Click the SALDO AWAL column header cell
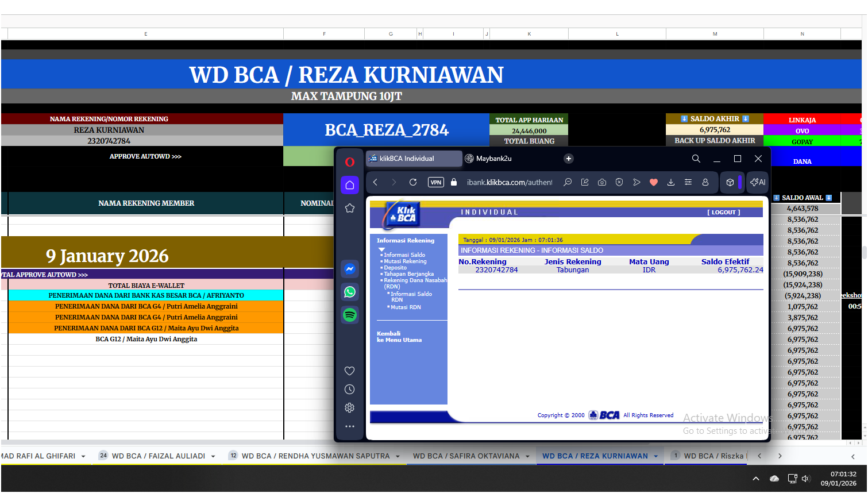Image resolution: width=868 pixels, height=493 pixels. pyautogui.click(x=803, y=198)
